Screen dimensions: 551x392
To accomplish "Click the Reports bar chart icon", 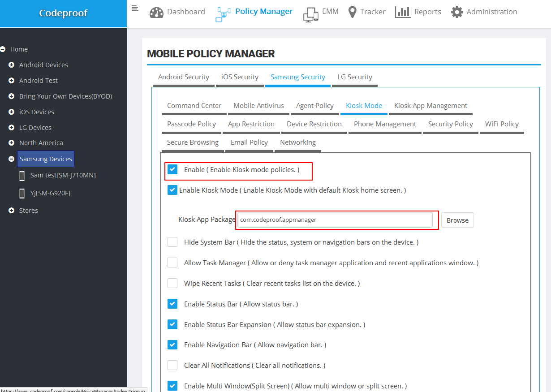I will [x=403, y=12].
